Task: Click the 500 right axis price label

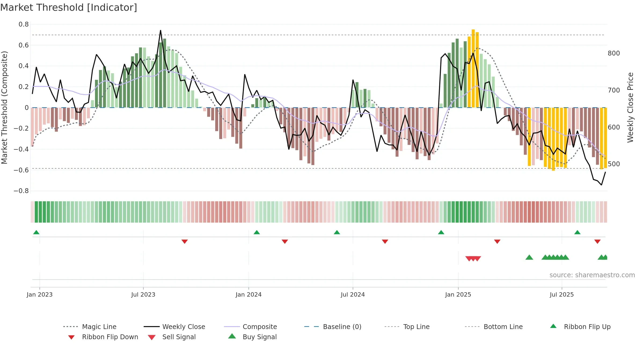Action: coord(614,164)
